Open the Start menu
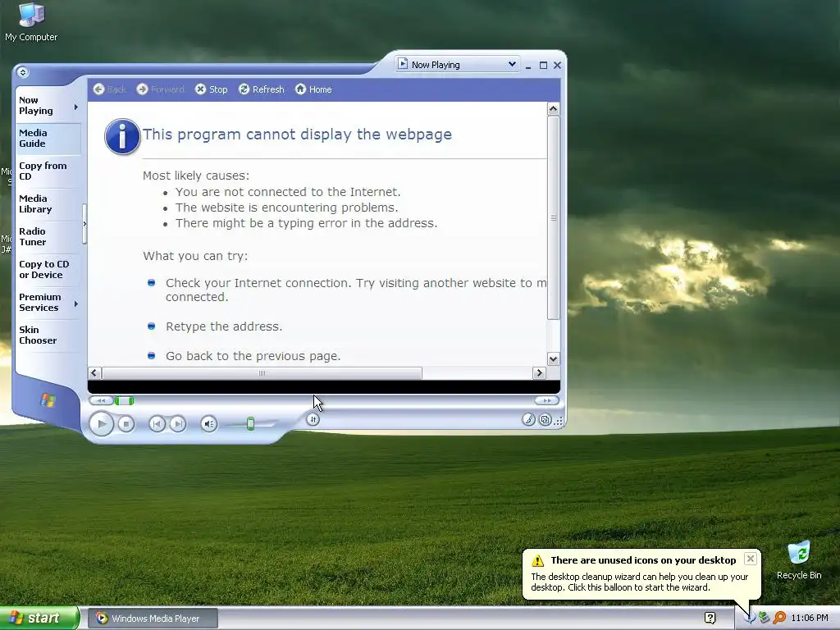 pos(39,618)
